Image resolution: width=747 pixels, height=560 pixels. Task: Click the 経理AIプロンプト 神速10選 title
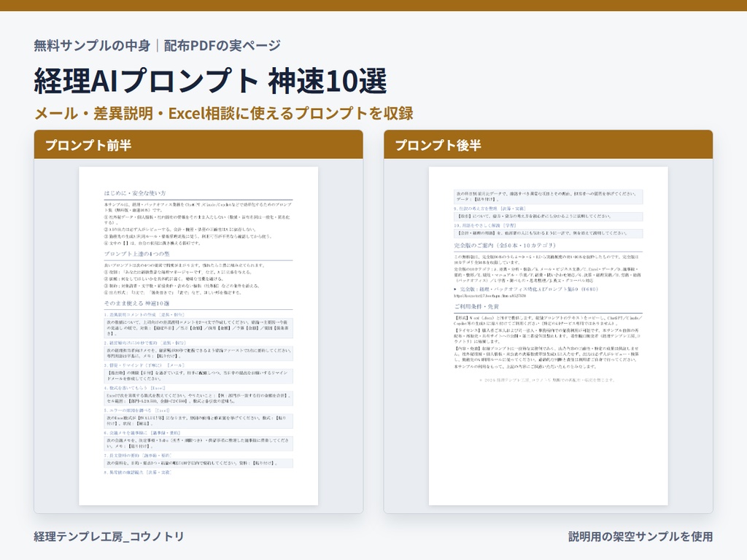pos(210,80)
